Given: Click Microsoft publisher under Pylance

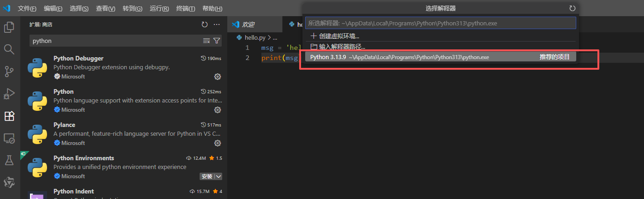Looking at the screenshot, I should pos(73,143).
